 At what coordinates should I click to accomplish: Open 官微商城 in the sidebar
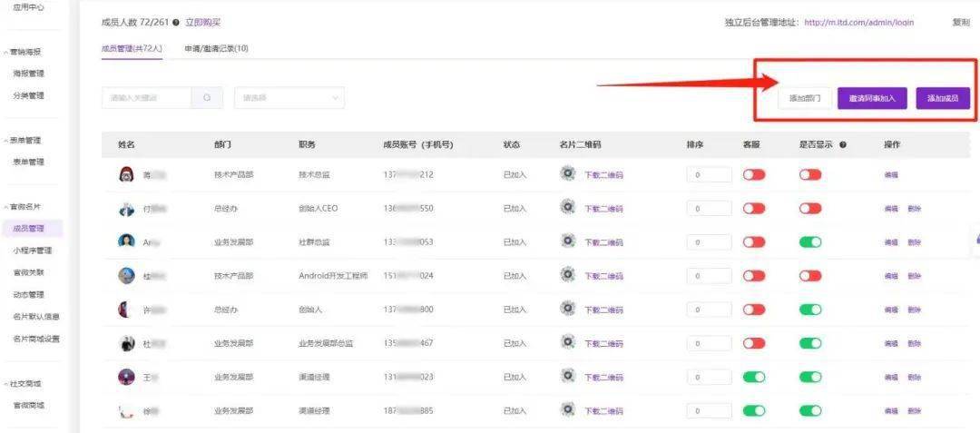(29, 405)
